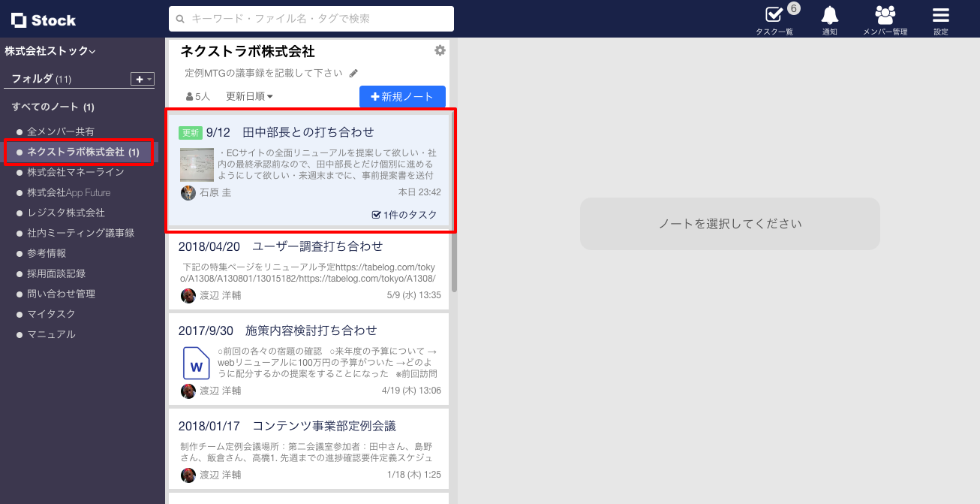Open the メンバー管理 member management icon
The height and width of the screenshot is (504, 980).
885,16
